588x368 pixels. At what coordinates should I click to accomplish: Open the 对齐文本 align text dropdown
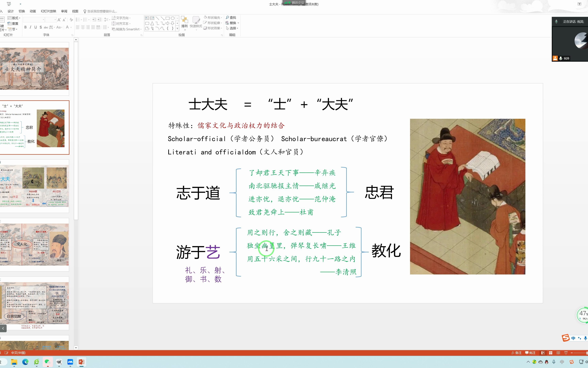[121, 24]
